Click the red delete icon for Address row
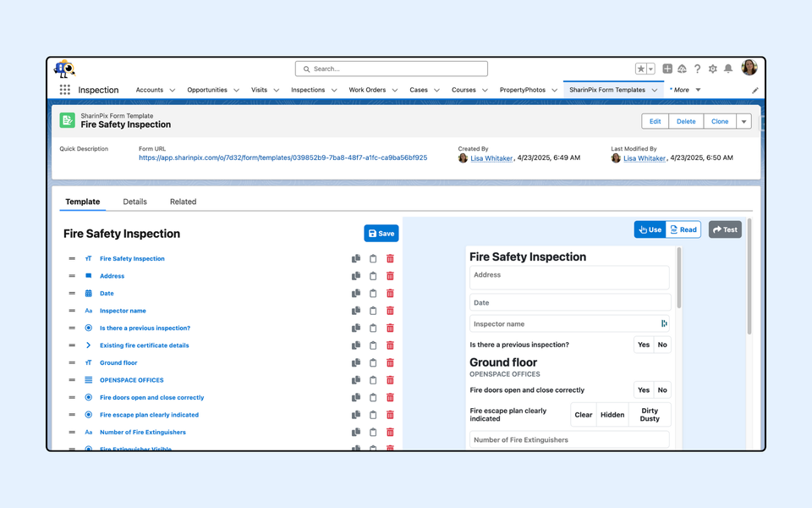The image size is (812, 508). [390, 276]
